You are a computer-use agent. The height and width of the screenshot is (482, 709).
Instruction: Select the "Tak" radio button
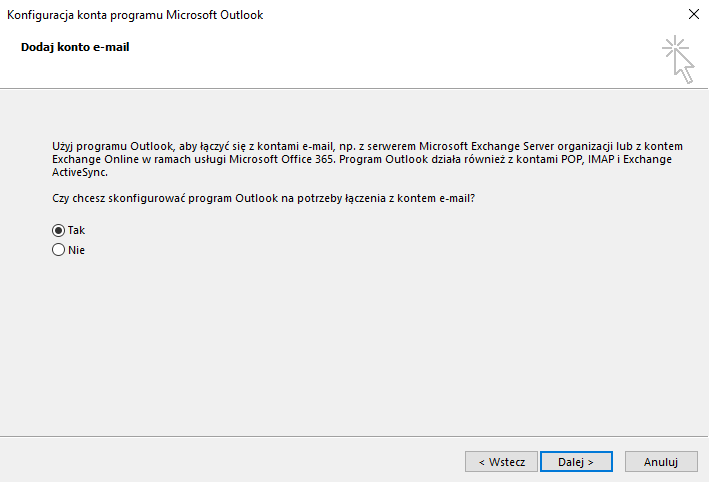pos(58,230)
